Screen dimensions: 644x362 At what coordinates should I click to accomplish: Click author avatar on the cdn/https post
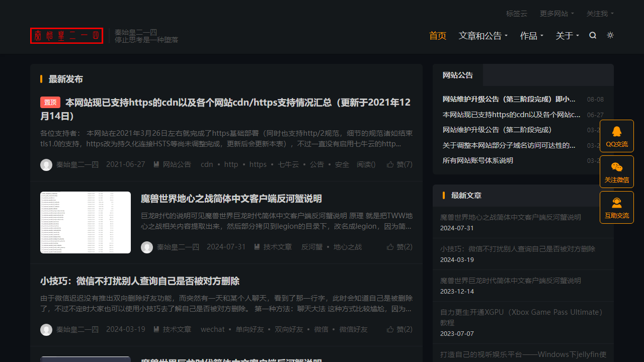click(46, 165)
